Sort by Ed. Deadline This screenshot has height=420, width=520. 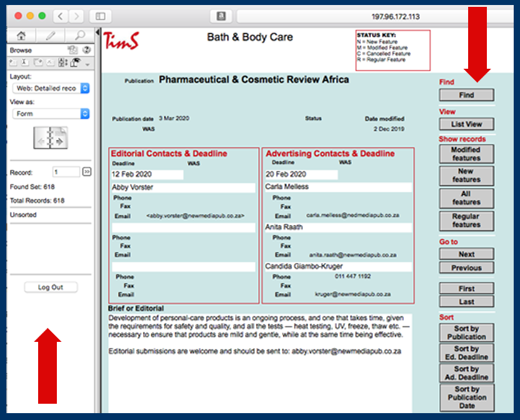tap(466, 353)
